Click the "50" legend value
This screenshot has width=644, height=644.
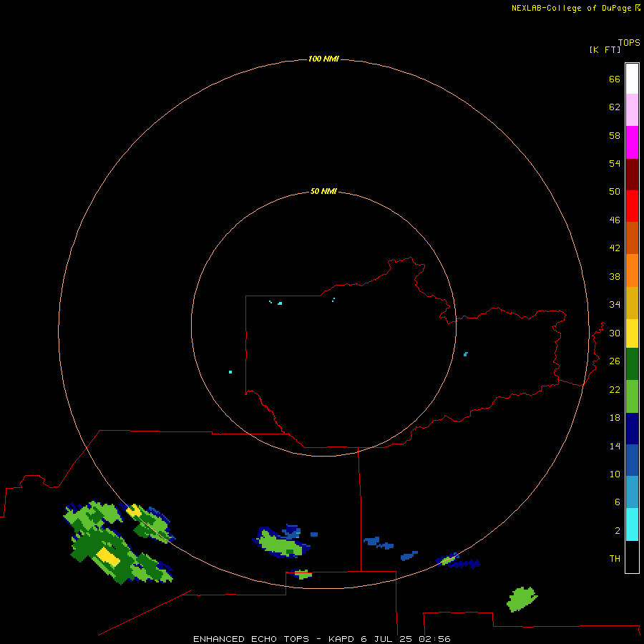615,192
